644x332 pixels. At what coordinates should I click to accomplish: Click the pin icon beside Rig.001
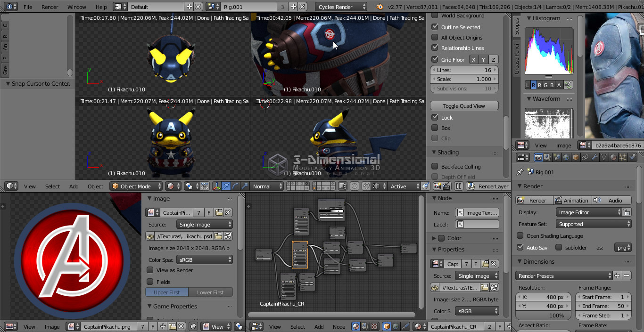(520, 172)
